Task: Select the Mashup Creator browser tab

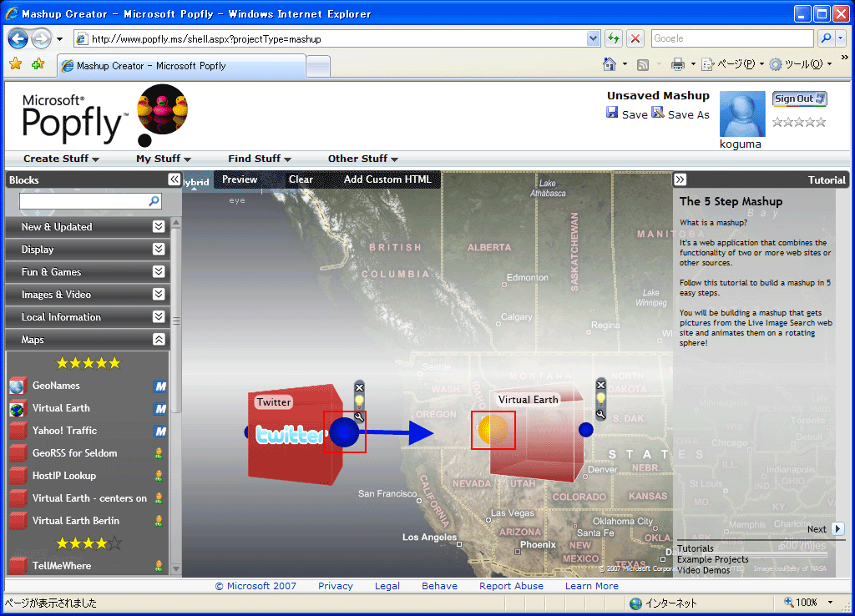Action: [181, 66]
